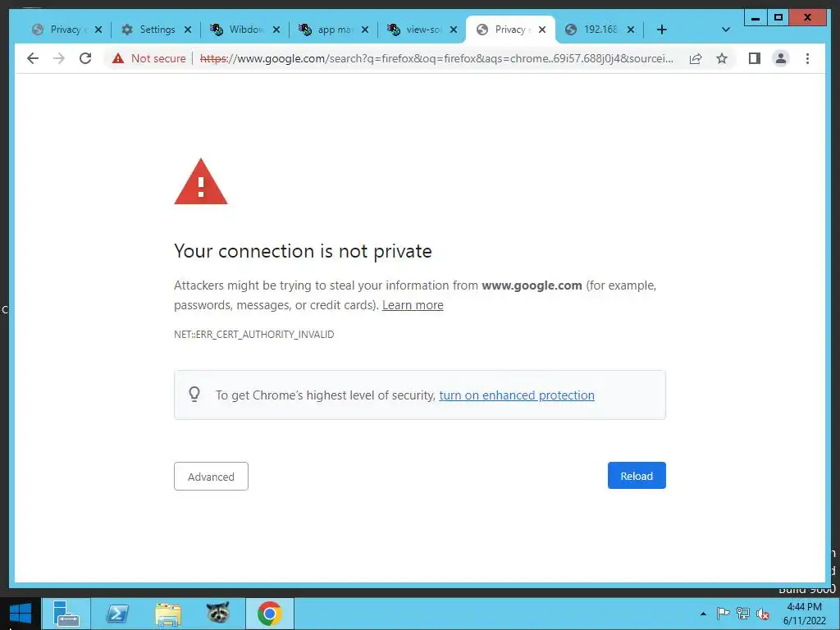The height and width of the screenshot is (630, 840).
Task: Click the Chrome taskbar icon
Action: point(269,614)
